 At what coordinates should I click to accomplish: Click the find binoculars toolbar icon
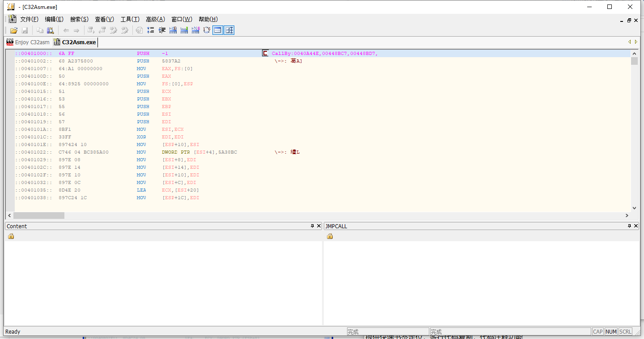click(51, 30)
